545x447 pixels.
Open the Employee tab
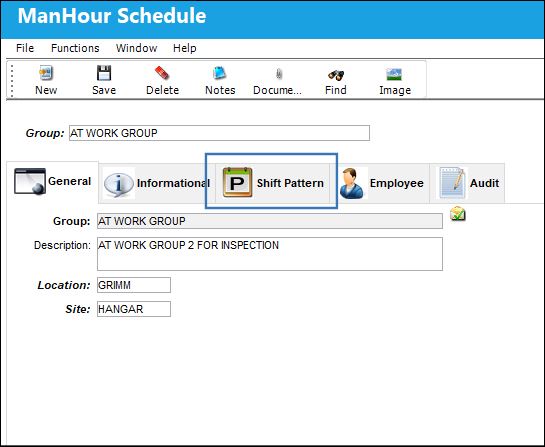(x=381, y=183)
